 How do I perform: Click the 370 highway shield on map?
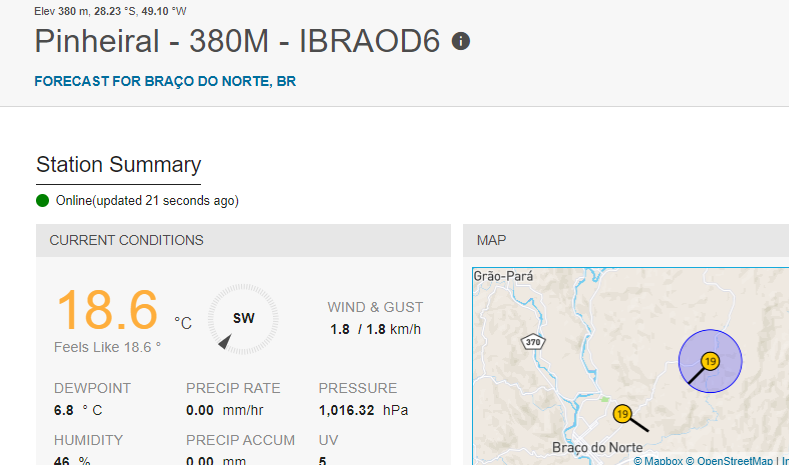tap(533, 343)
